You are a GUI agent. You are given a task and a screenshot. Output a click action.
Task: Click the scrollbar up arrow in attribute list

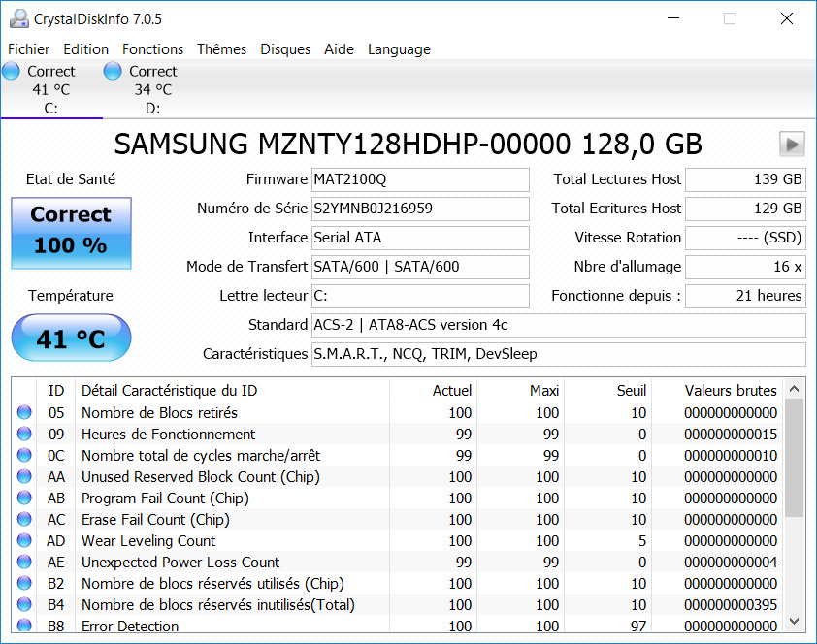[795, 387]
